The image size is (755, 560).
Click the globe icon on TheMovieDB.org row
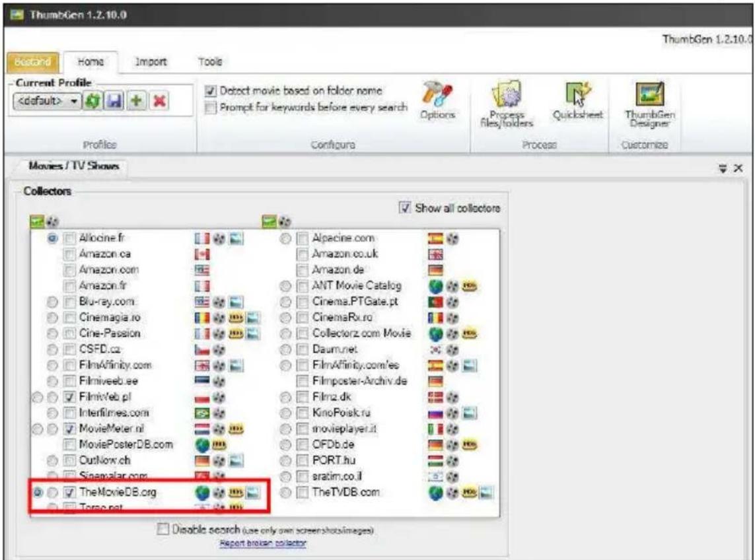pos(203,493)
